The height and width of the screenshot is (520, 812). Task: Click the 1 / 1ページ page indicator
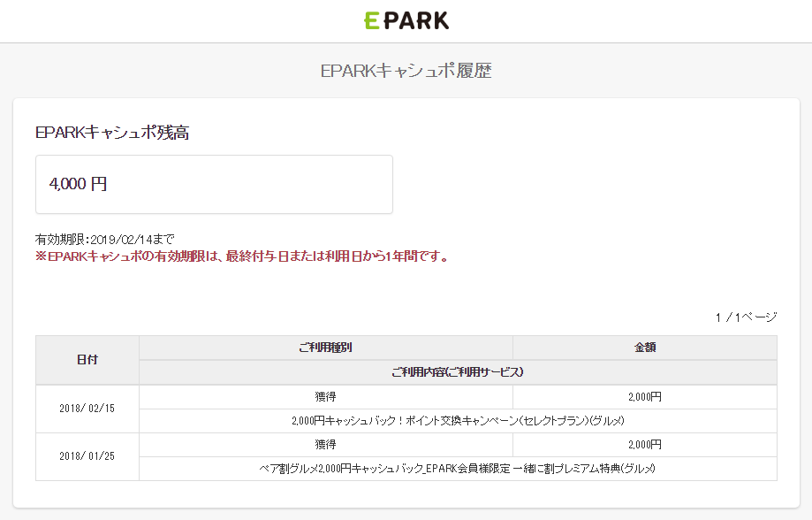(x=747, y=317)
